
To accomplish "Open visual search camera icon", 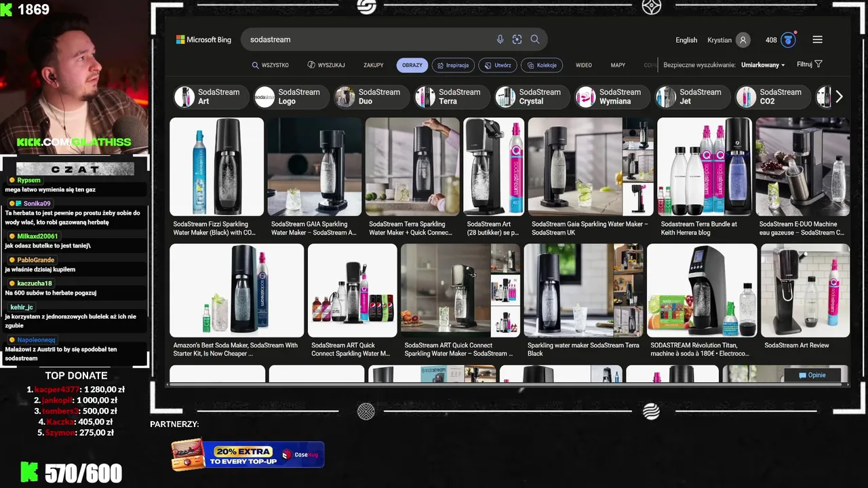I will pyautogui.click(x=517, y=39).
